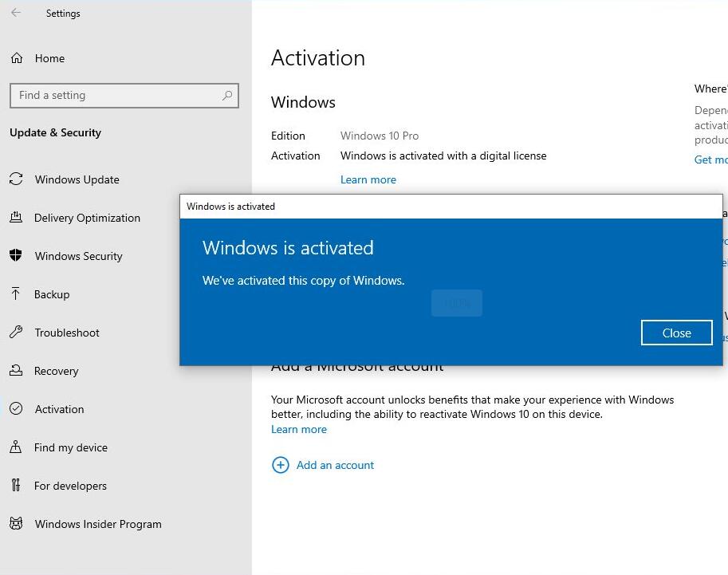Click 'Windows is activated with a digital license'

pyautogui.click(x=443, y=156)
